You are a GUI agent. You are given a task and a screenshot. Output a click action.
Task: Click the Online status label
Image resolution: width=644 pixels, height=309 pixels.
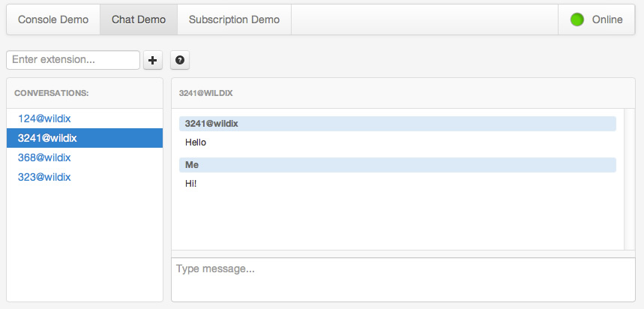click(x=607, y=19)
